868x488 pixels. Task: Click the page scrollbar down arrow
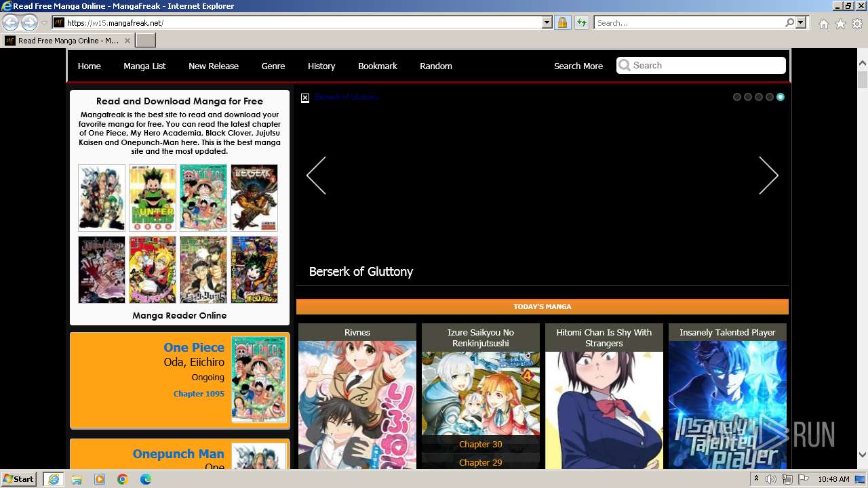pyautogui.click(x=863, y=455)
